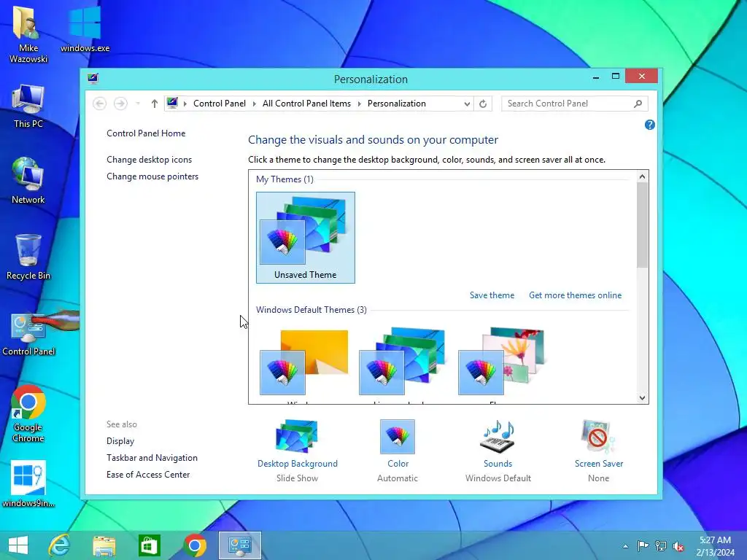Viewport: 747px width, 560px height.
Task: Show hidden tray icons arrow
Action: (x=625, y=546)
